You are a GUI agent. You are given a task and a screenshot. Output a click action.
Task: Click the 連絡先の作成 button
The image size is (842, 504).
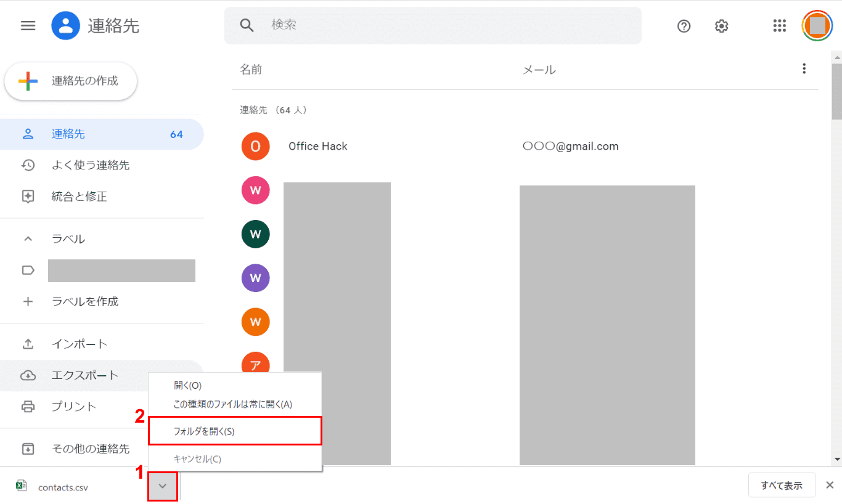[71, 81]
